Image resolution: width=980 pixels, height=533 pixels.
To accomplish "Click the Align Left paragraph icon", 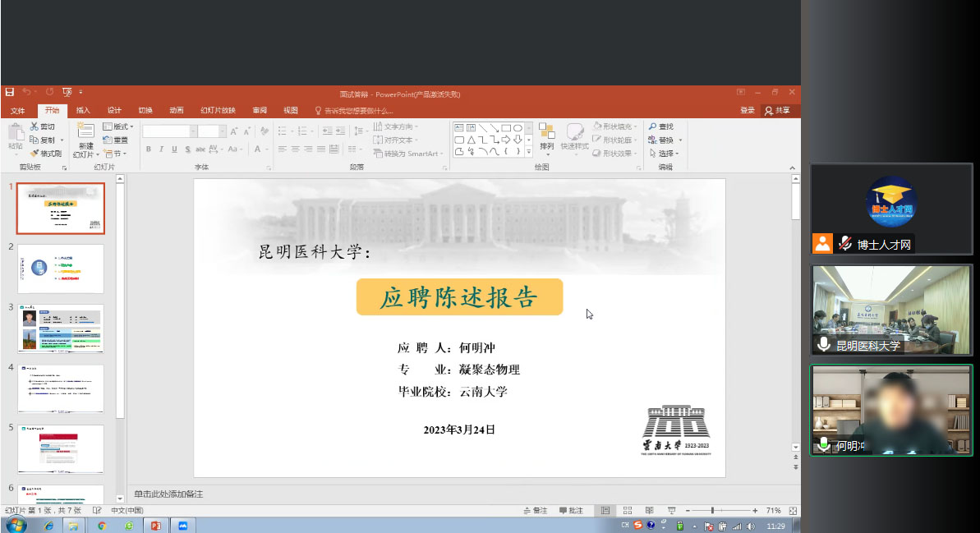I will point(282,149).
